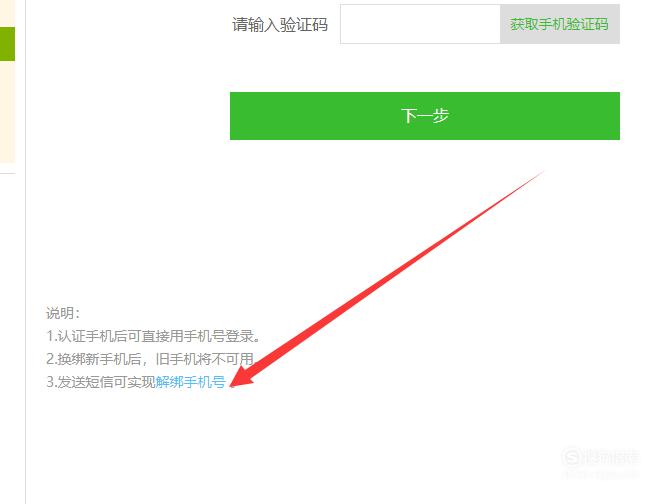The width and height of the screenshot is (663, 504).
Task: Click the horizontal divider under the sidebar
Action: 8,173
